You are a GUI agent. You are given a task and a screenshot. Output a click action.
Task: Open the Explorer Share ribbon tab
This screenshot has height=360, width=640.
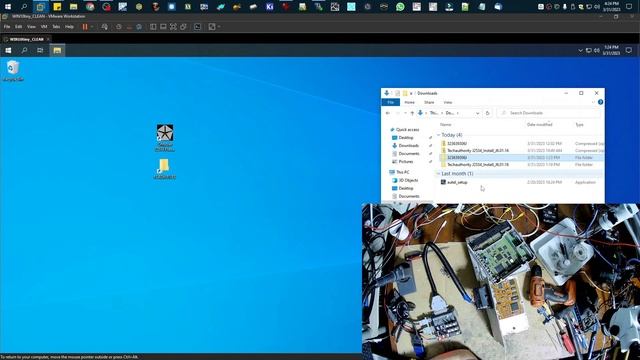429,102
